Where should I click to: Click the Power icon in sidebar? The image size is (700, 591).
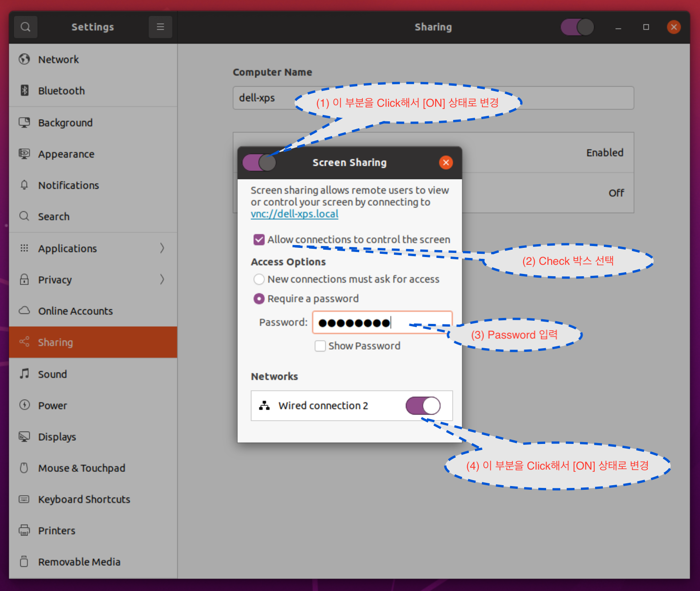pyautogui.click(x=24, y=405)
